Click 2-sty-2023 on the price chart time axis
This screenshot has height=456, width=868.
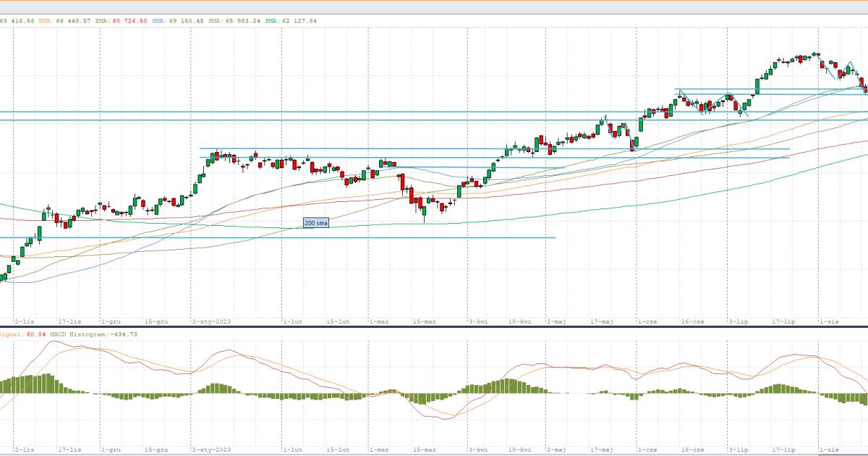coord(211,320)
